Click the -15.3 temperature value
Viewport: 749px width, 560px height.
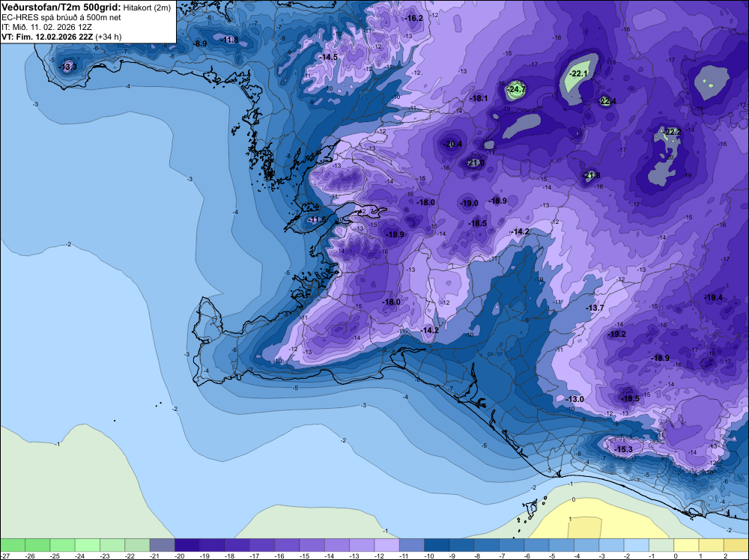tap(623, 450)
